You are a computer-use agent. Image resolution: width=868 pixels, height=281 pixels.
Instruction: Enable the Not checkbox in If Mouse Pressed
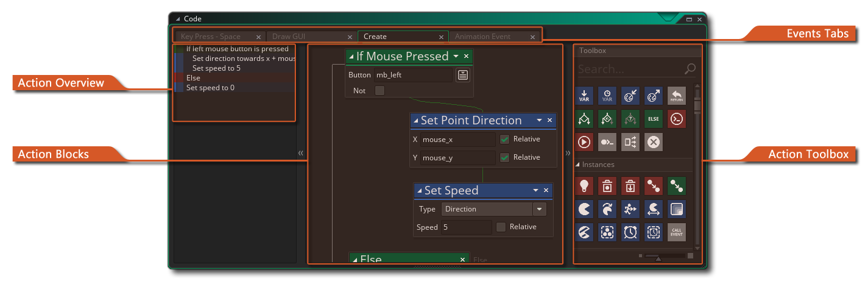tap(379, 91)
